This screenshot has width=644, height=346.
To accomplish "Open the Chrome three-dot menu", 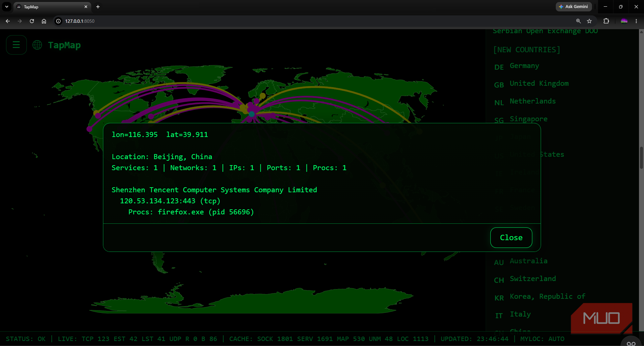I will pos(636,21).
